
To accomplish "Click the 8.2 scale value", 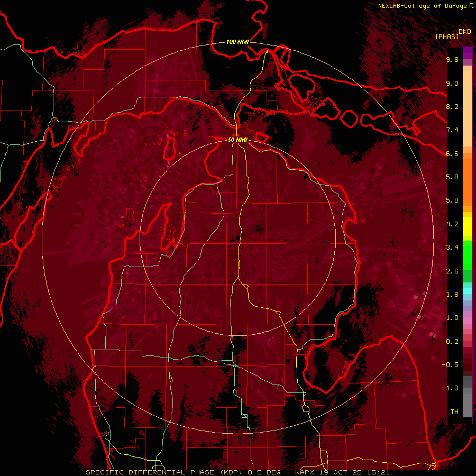I will pyautogui.click(x=452, y=106).
